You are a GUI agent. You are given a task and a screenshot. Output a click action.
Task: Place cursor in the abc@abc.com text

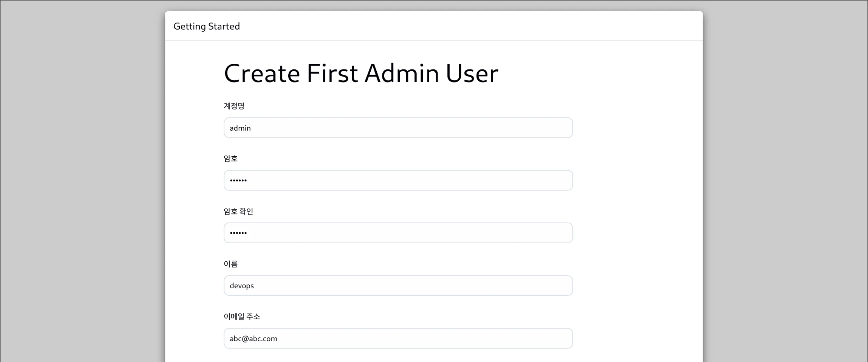coord(253,339)
